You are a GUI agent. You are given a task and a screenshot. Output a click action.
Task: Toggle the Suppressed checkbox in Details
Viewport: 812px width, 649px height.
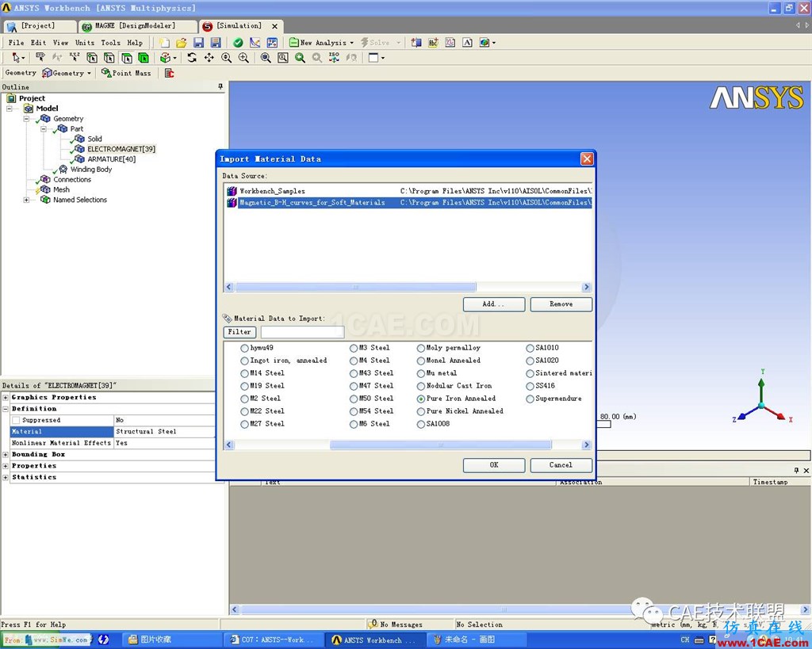(16, 420)
